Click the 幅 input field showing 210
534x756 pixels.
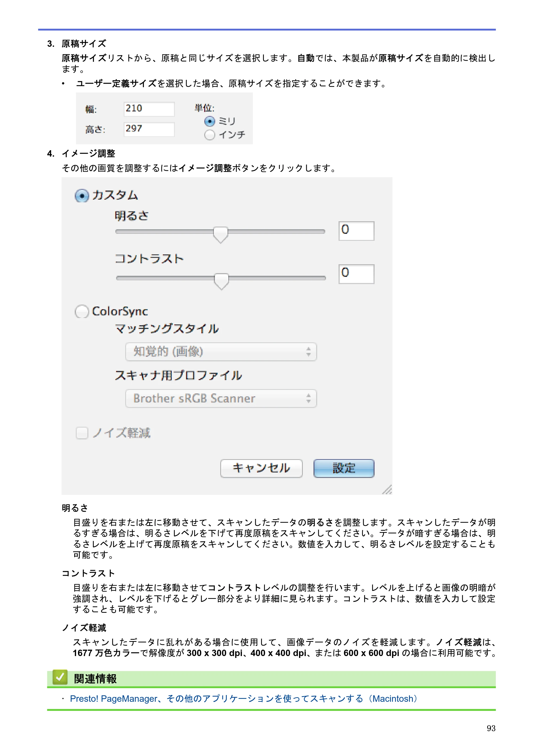click(x=149, y=109)
